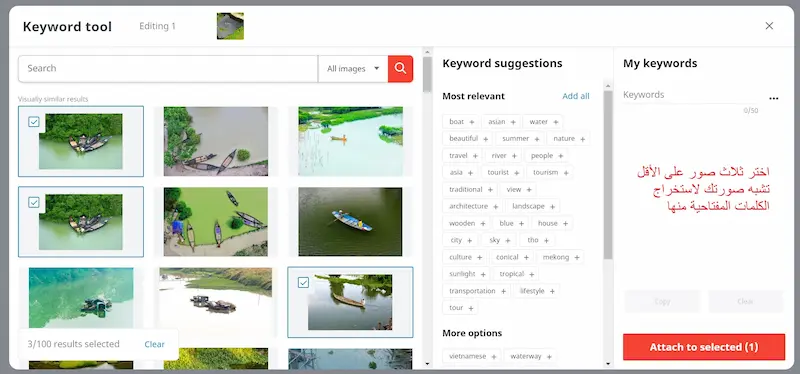The width and height of the screenshot is (800, 374).
Task: Uncheck the wooden boat reflection image checkbox
Action: click(303, 282)
